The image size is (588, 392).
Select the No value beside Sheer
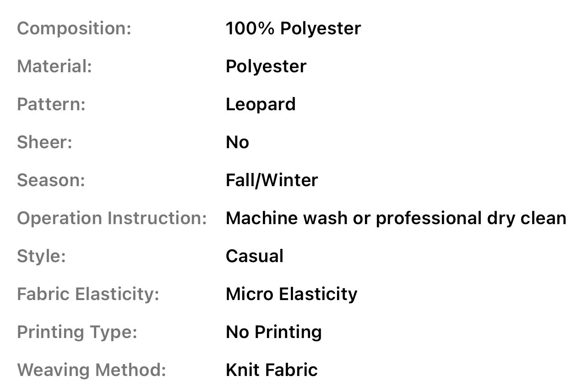pos(237,142)
